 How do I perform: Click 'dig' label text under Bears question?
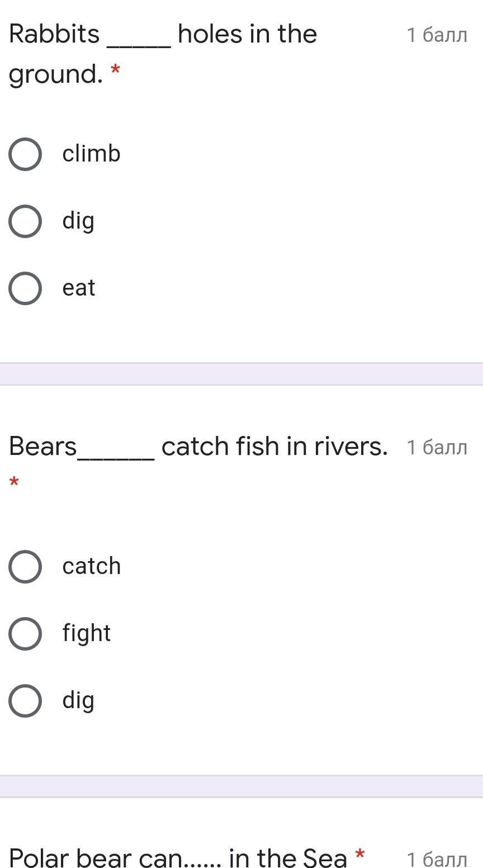[78, 701]
